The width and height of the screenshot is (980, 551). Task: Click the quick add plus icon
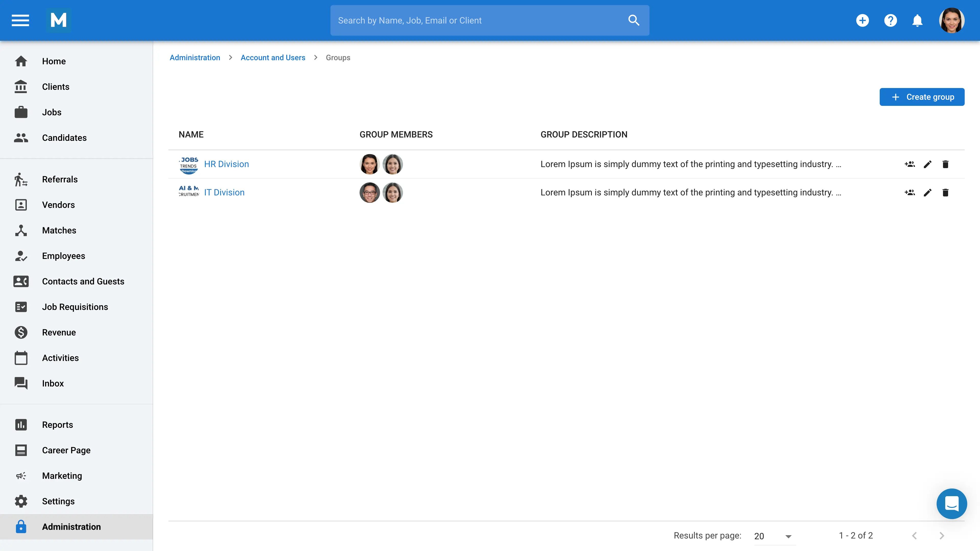click(x=862, y=20)
